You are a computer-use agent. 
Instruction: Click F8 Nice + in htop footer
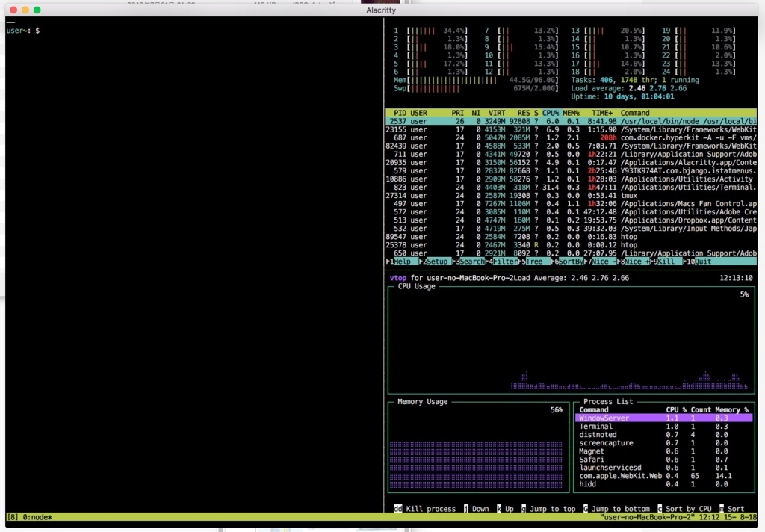coord(634,262)
